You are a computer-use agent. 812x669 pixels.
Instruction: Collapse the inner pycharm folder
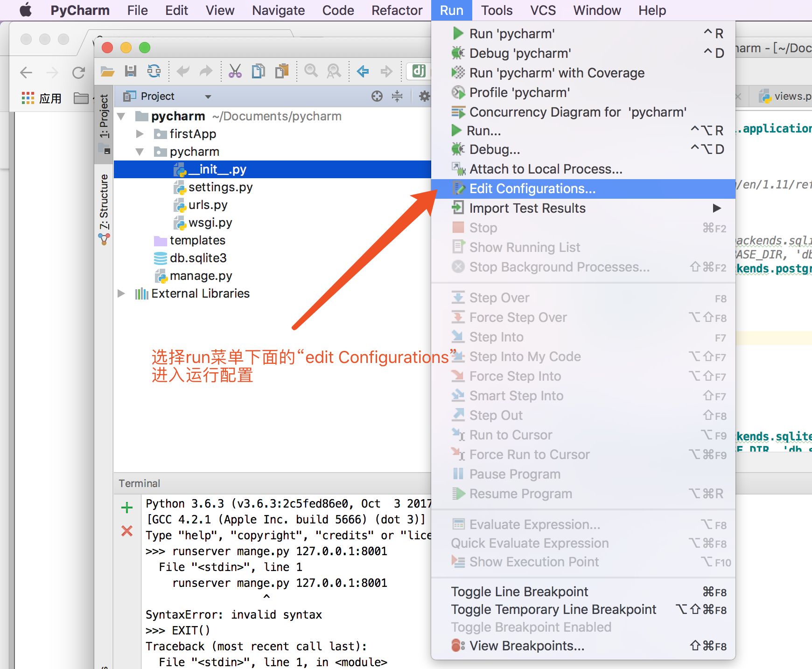coord(140,152)
